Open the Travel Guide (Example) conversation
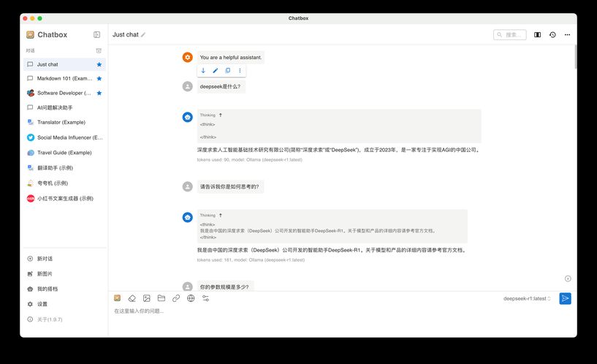This screenshot has height=364, width=597. tap(65, 153)
